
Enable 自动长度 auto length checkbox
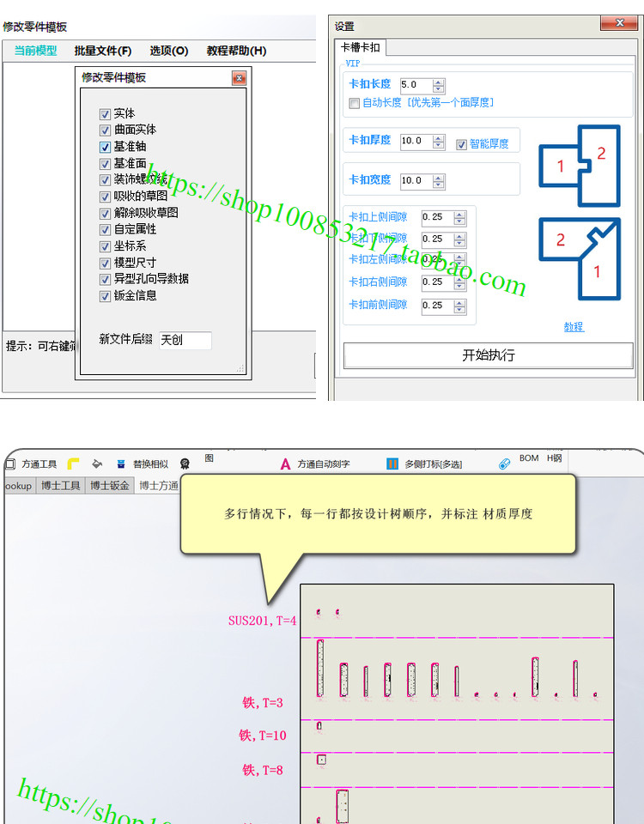click(355, 103)
